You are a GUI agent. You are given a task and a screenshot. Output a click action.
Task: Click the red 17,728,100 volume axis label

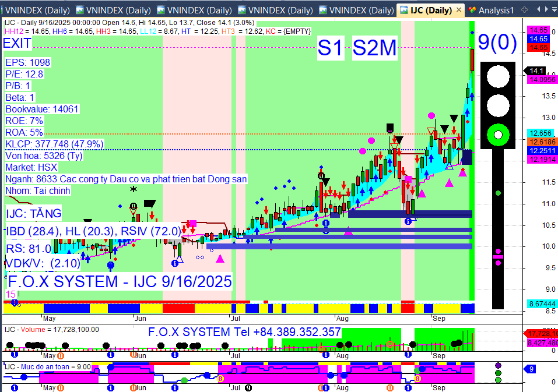[x=540, y=334]
